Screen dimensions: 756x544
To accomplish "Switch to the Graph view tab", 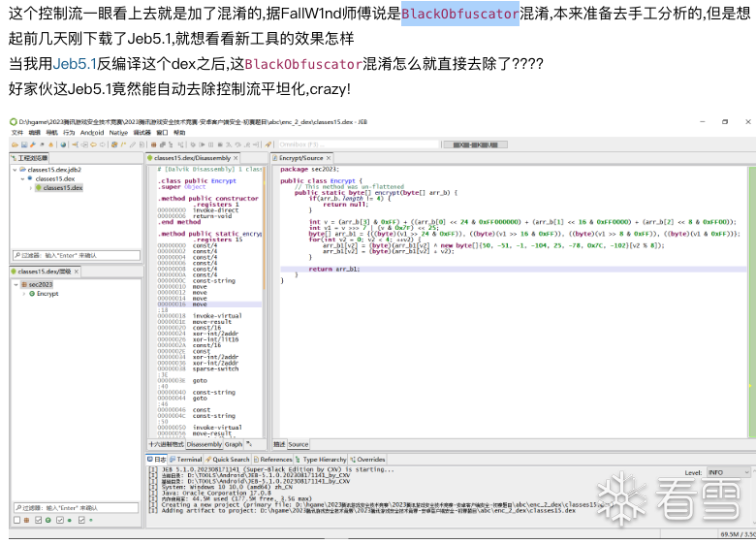I will pyautogui.click(x=234, y=444).
